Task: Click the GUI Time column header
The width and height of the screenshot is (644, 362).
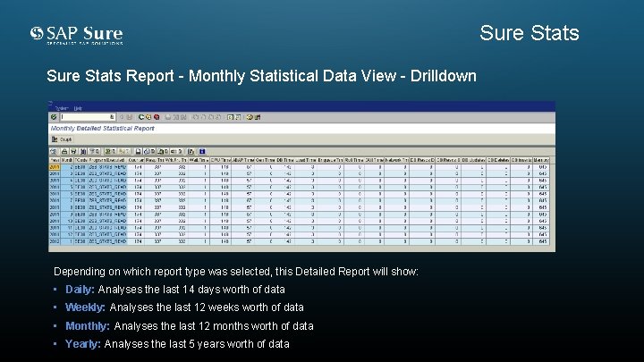Action: (374, 160)
